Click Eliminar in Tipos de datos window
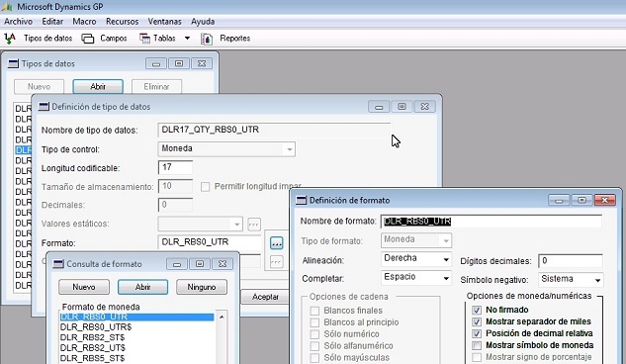The width and height of the screenshot is (626, 364). 156,87
